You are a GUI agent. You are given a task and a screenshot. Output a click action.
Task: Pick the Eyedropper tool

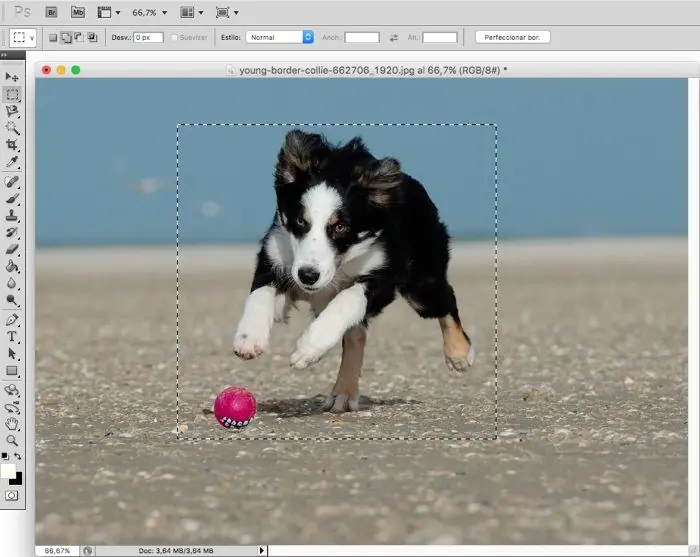tap(12, 162)
